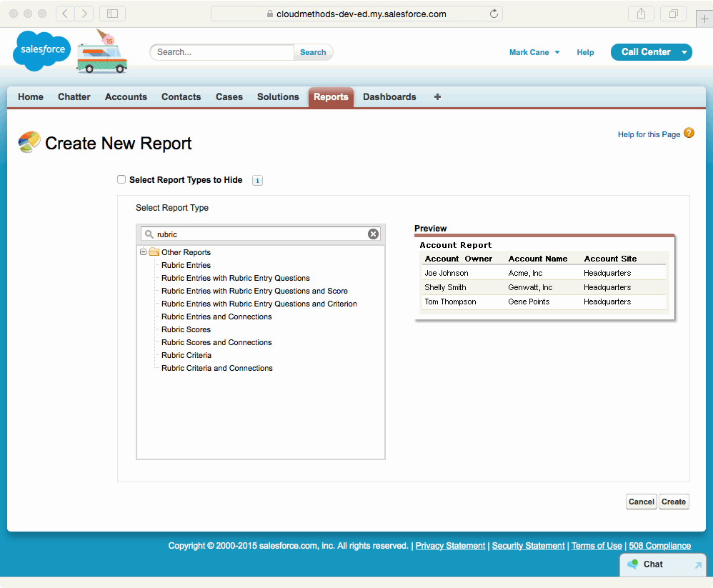Open the Solutions tab

[278, 97]
